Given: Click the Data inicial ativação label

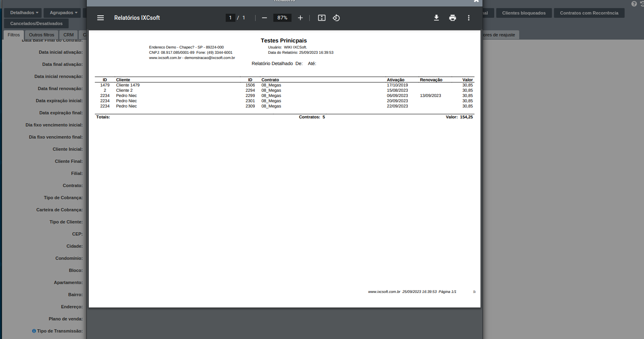Looking at the screenshot, I should point(61,52).
